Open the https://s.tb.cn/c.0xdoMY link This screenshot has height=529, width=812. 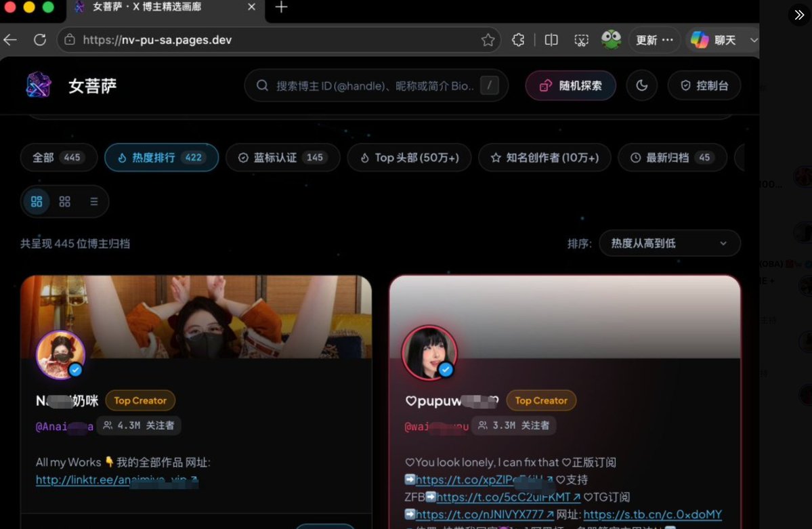[652, 515]
